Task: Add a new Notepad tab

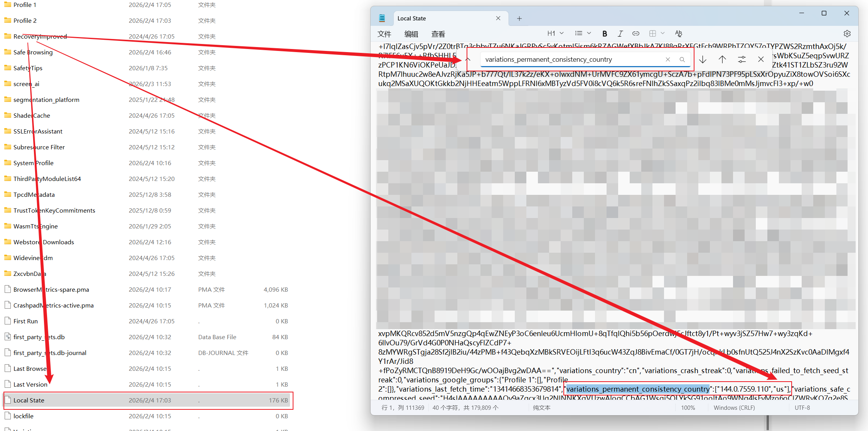Action: (519, 19)
